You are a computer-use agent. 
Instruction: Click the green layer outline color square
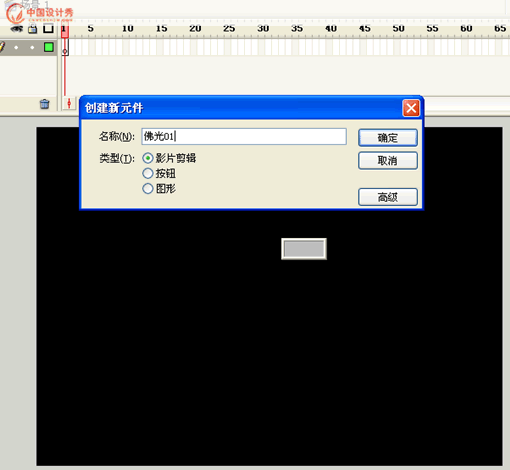coord(49,47)
